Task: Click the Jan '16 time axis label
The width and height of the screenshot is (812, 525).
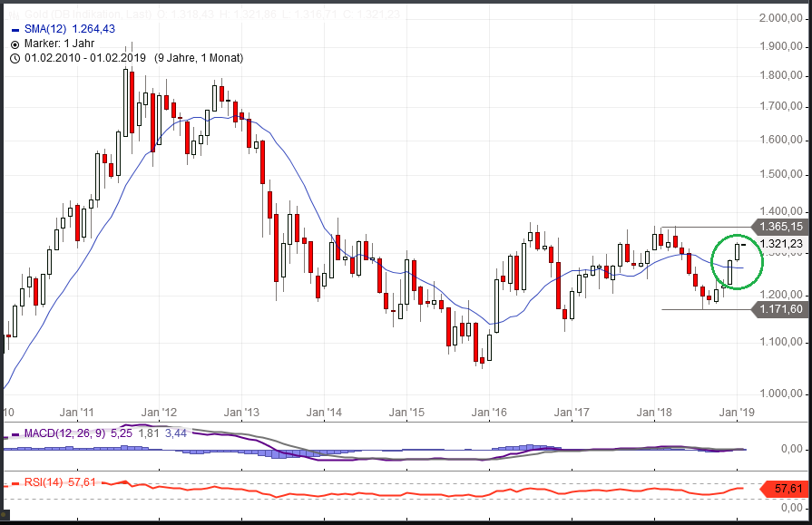Action: pos(489,413)
